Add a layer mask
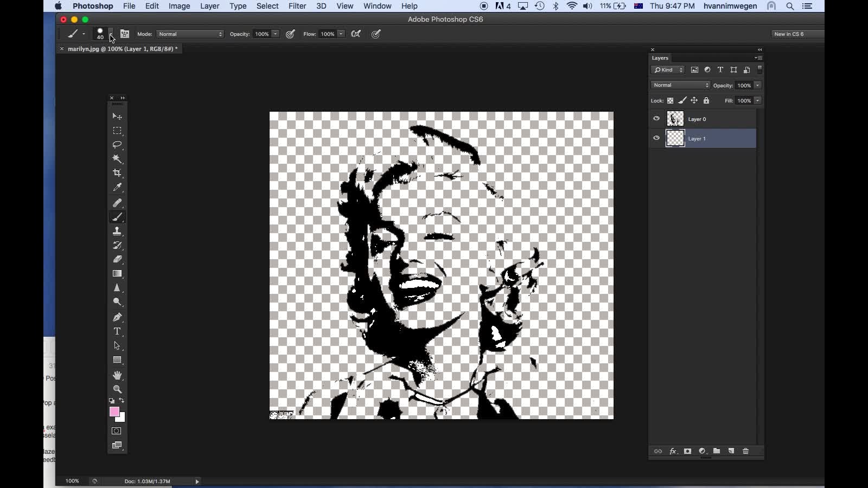The width and height of the screenshot is (868, 488). click(687, 451)
